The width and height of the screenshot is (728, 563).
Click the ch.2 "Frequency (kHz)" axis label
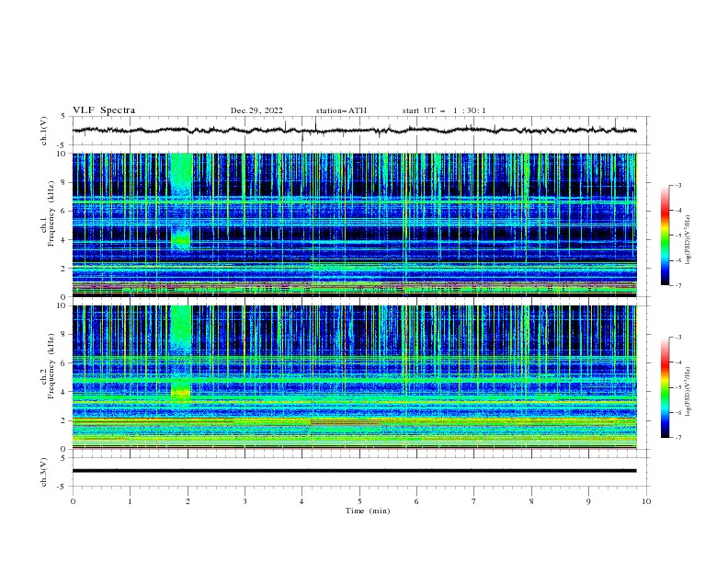click(x=51, y=365)
